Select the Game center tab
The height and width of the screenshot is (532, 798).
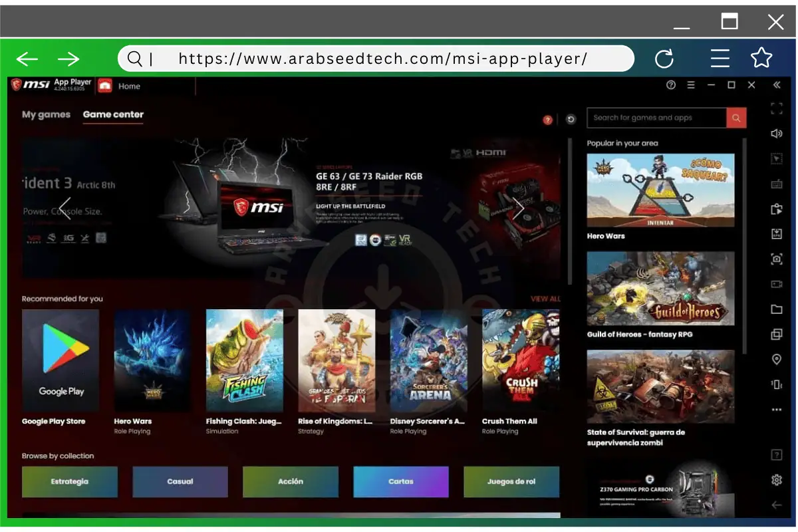pyautogui.click(x=113, y=114)
